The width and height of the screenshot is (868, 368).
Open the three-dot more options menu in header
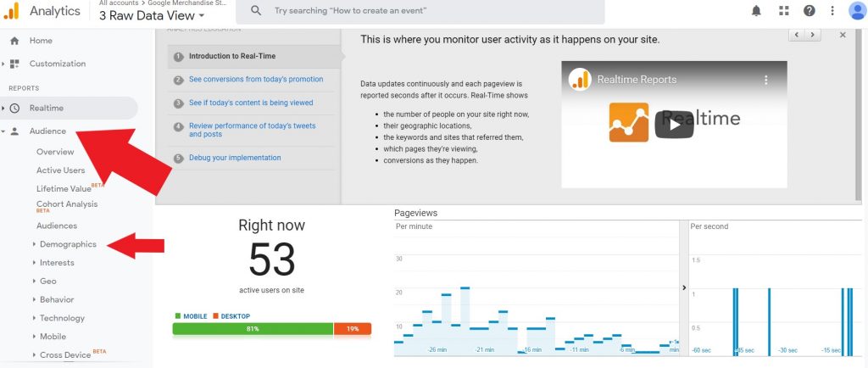pos(832,10)
